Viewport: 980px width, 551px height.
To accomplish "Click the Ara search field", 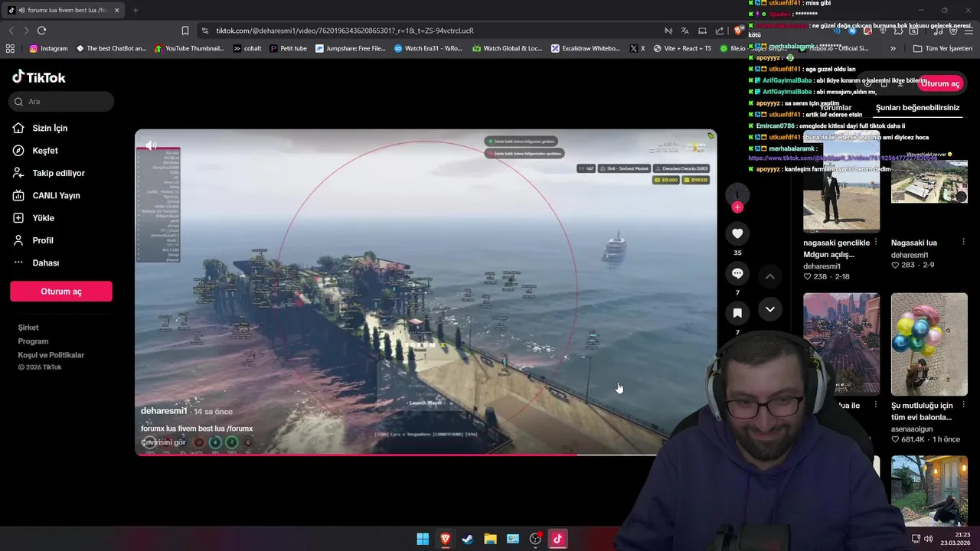I will [x=61, y=101].
